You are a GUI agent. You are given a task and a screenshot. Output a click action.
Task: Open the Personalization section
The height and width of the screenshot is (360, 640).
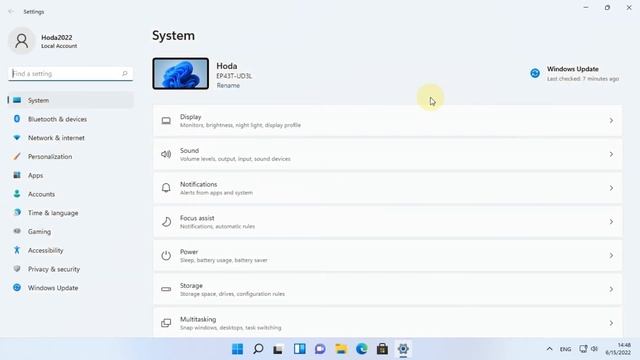point(71,156)
